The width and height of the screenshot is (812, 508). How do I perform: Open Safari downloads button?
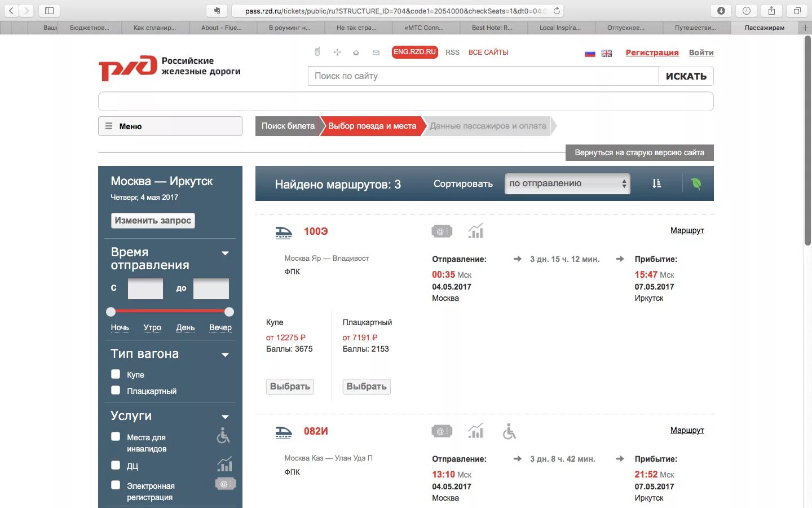tap(721, 10)
